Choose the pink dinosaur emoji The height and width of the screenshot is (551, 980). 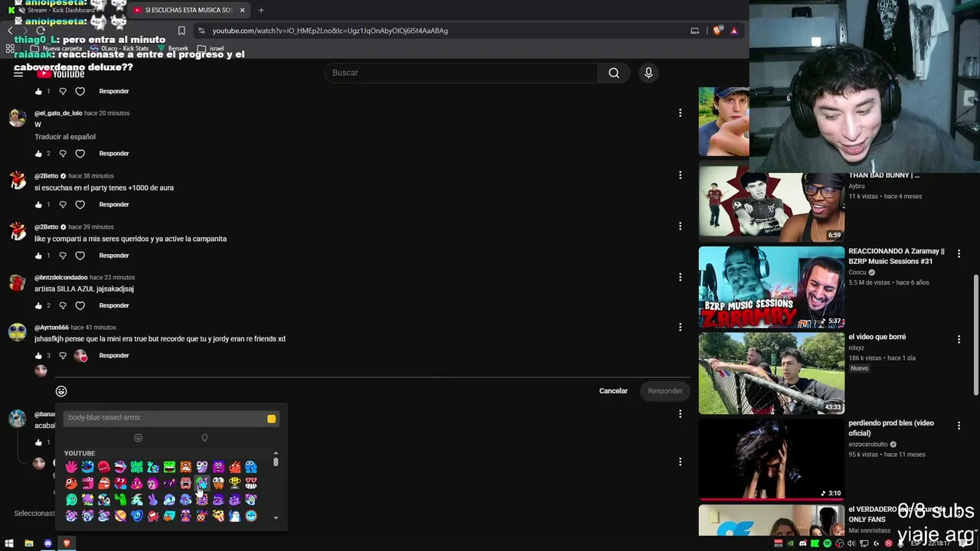click(x=88, y=483)
